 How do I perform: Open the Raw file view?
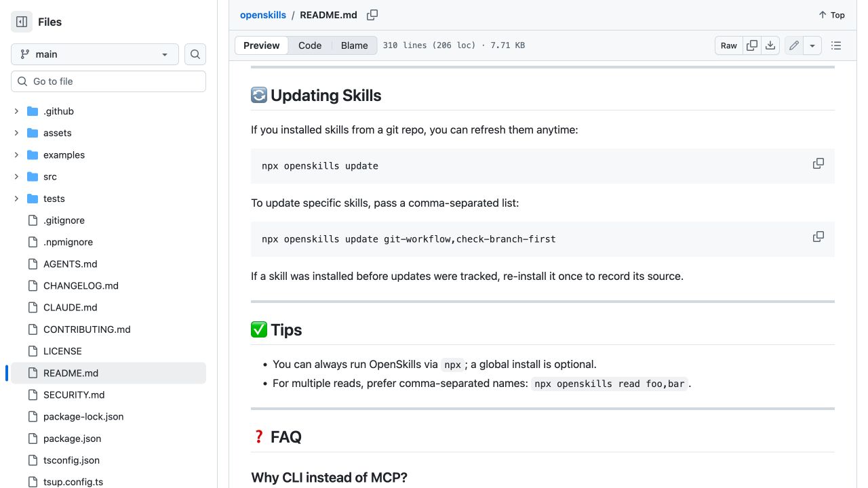pyautogui.click(x=729, y=45)
